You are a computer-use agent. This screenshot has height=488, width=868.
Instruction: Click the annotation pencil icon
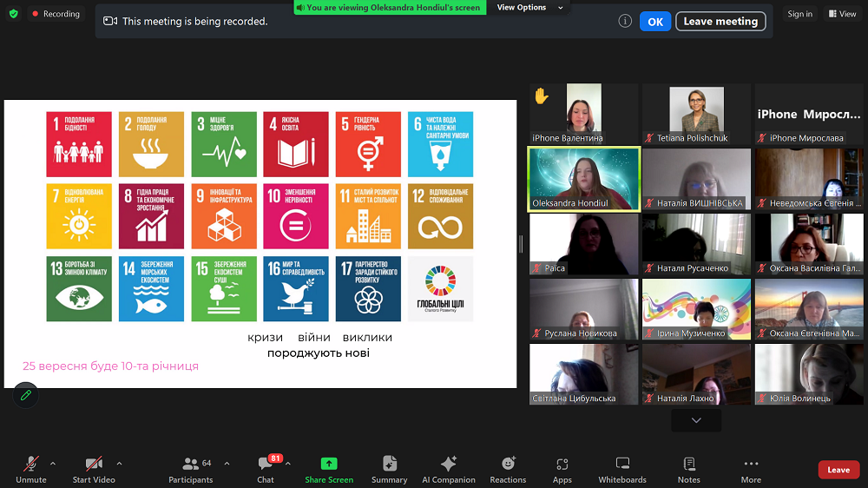25,395
